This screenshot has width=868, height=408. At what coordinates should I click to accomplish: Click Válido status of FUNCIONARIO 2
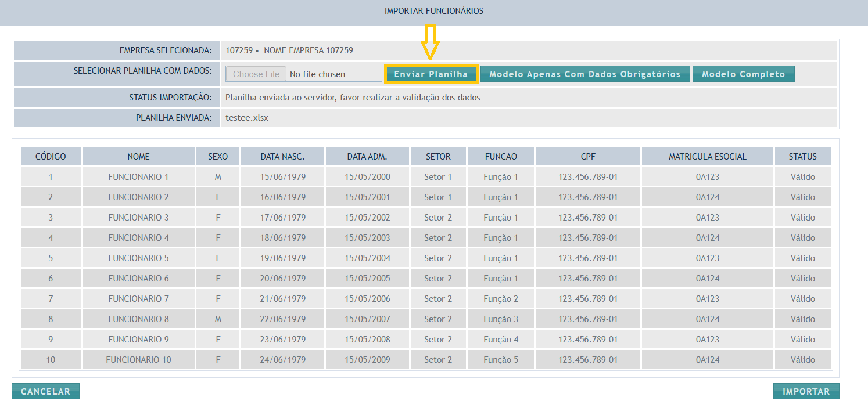point(803,197)
